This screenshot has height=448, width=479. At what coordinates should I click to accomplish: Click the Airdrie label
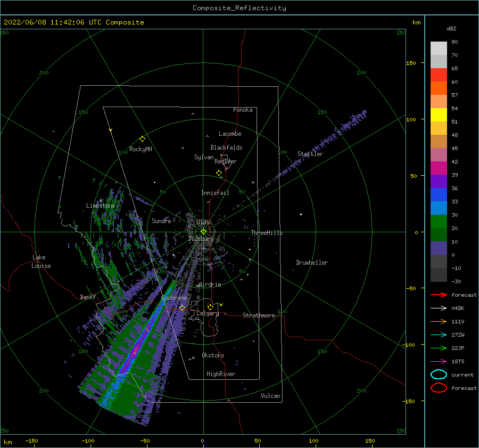click(210, 284)
